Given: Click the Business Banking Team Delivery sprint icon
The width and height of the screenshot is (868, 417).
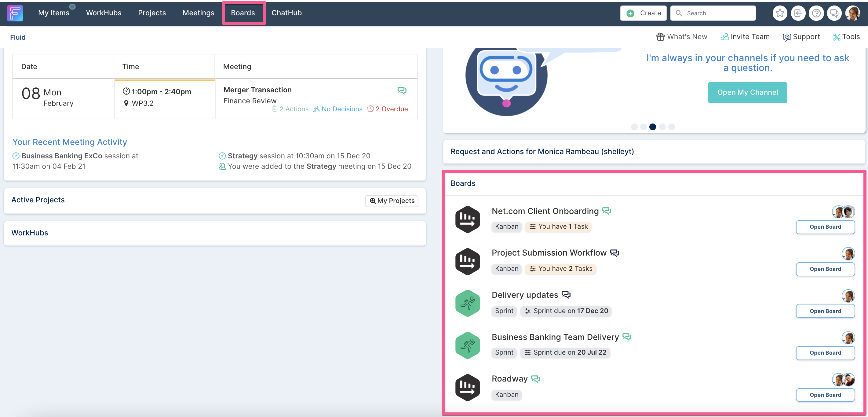Looking at the screenshot, I should pos(468,345).
